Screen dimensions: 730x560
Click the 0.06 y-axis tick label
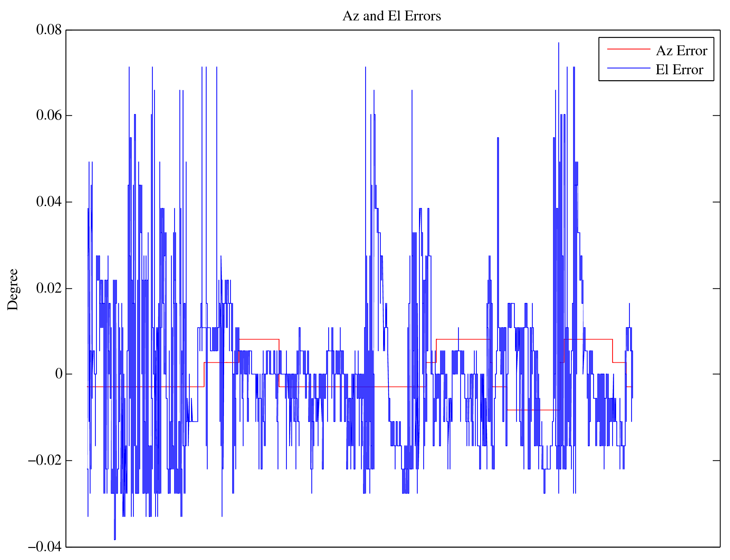(x=49, y=115)
